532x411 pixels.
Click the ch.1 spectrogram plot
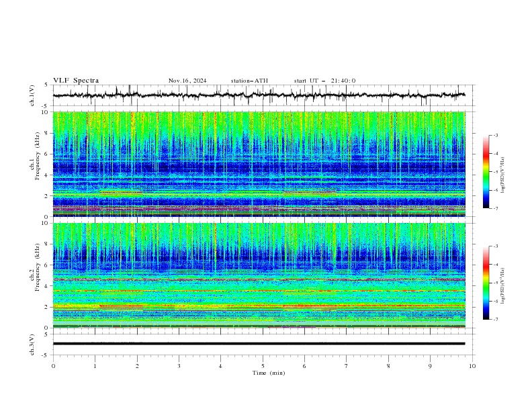coord(259,164)
